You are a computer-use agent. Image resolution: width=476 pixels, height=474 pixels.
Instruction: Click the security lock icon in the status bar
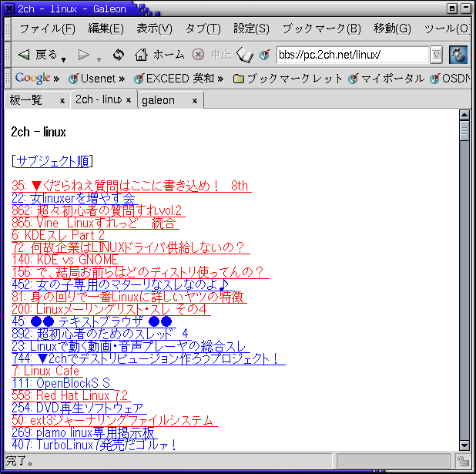[x=463, y=461]
